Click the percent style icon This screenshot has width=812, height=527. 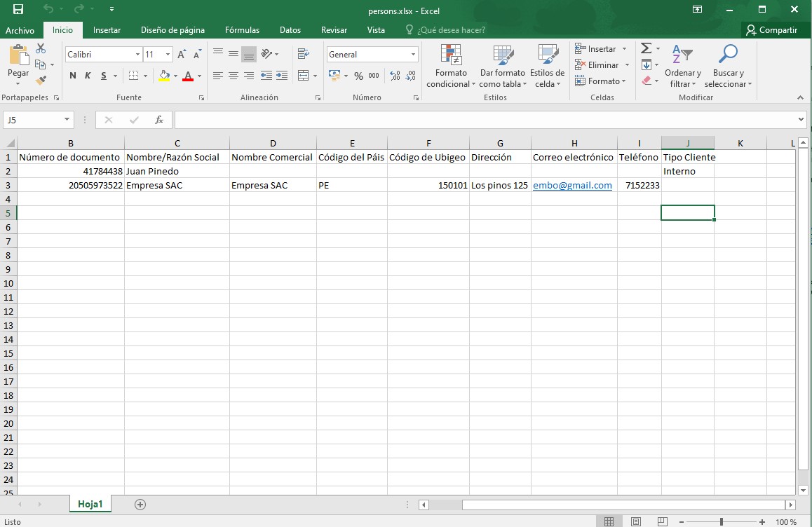click(x=358, y=76)
